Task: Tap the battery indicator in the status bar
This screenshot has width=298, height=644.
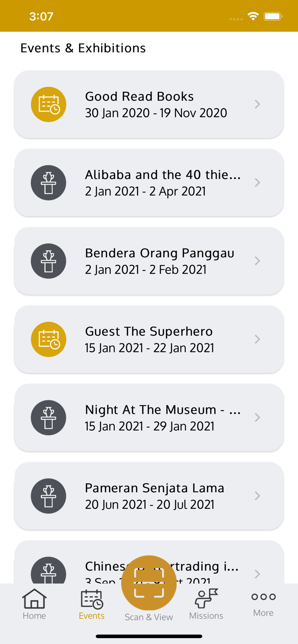Action: pyautogui.click(x=273, y=15)
